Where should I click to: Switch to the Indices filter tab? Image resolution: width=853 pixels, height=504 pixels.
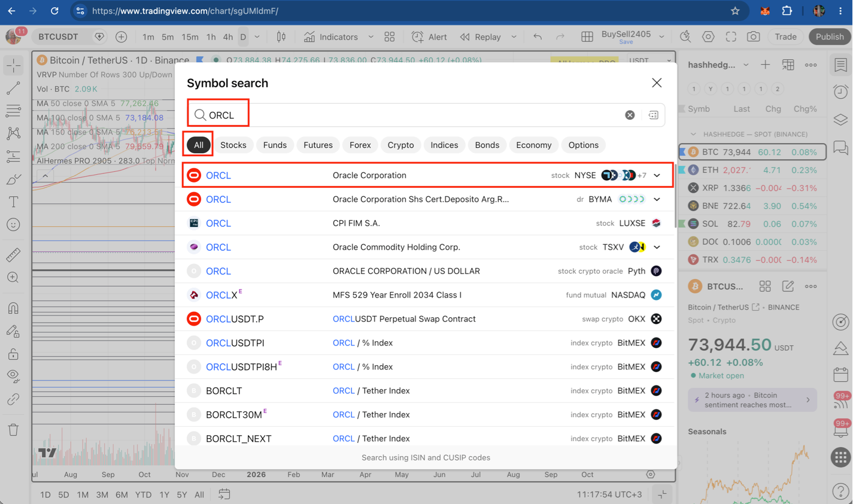coord(444,145)
